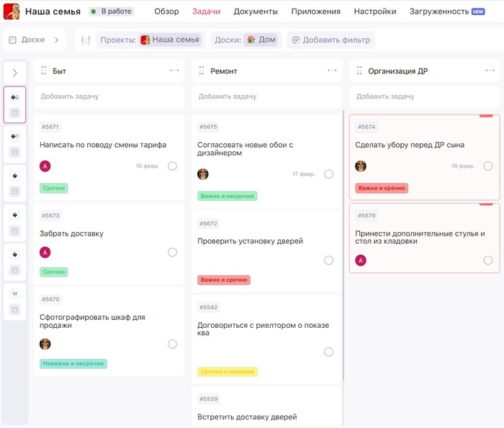Expand the collapsed left sidebar
Viewport: 504px width, 428px height.
coord(14,73)
